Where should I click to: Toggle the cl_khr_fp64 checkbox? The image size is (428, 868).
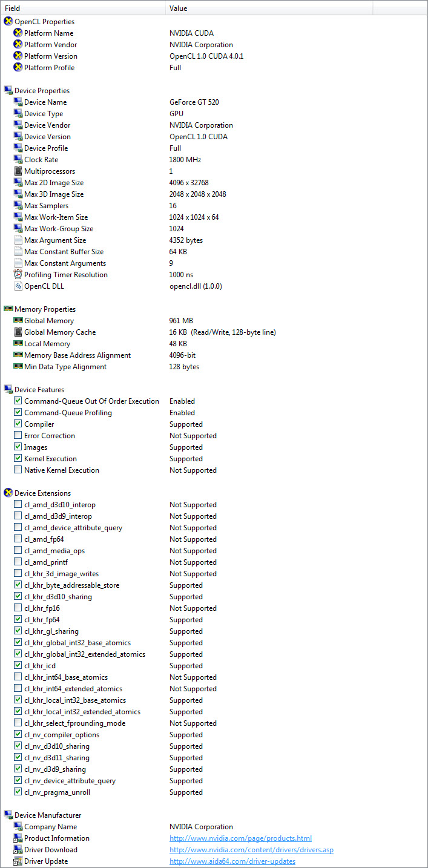tap(18, 620)
